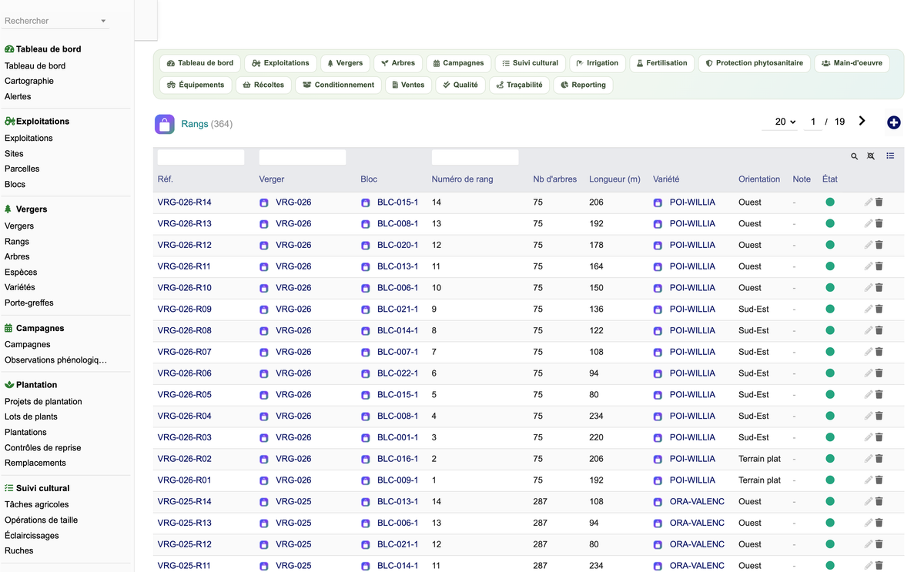This screenshot has width=924, height=572.
Task: Go to next page arrow
Action: [862, 121]
